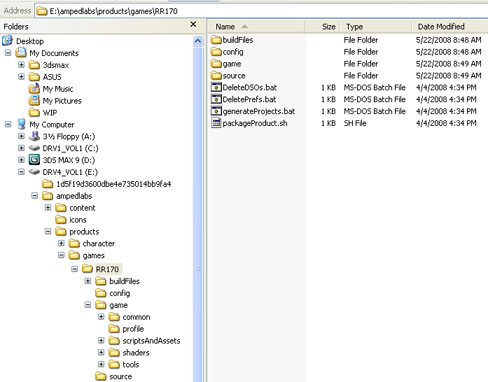Collapse the products folder node

click(x=48, y=231)
